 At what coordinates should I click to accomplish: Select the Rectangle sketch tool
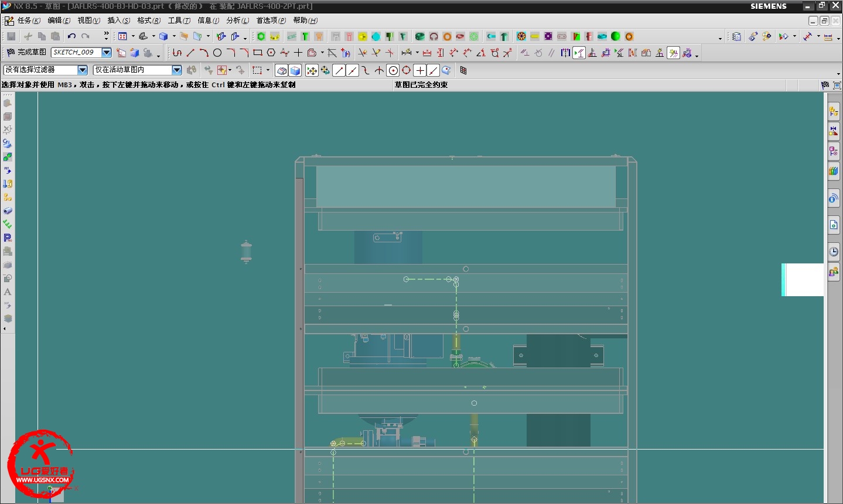coord(258,53)
